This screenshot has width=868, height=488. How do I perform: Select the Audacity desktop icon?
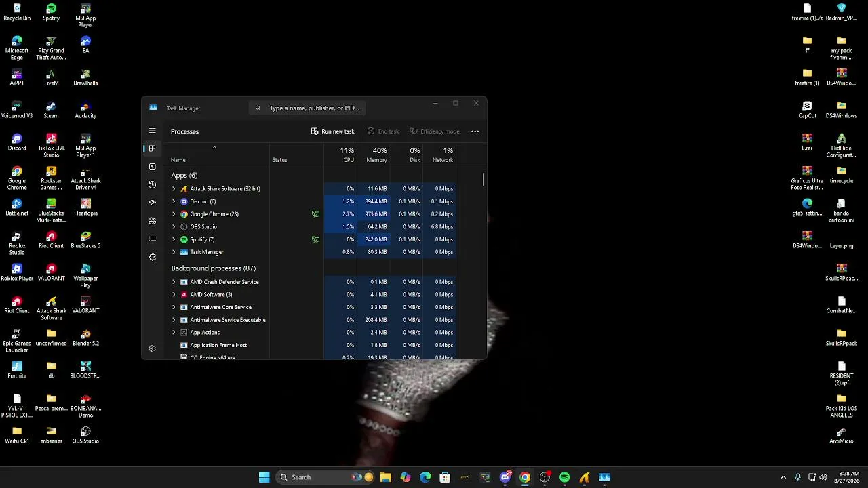coord(85,108)
